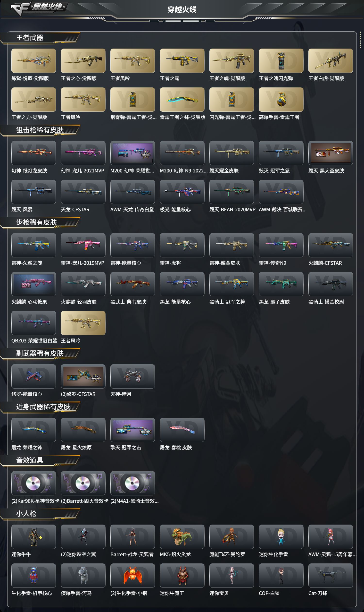Click the 雷神-荣耀之魄 rifle icon
This screenshot has height=612, width=364.
[x=33, y=245]
